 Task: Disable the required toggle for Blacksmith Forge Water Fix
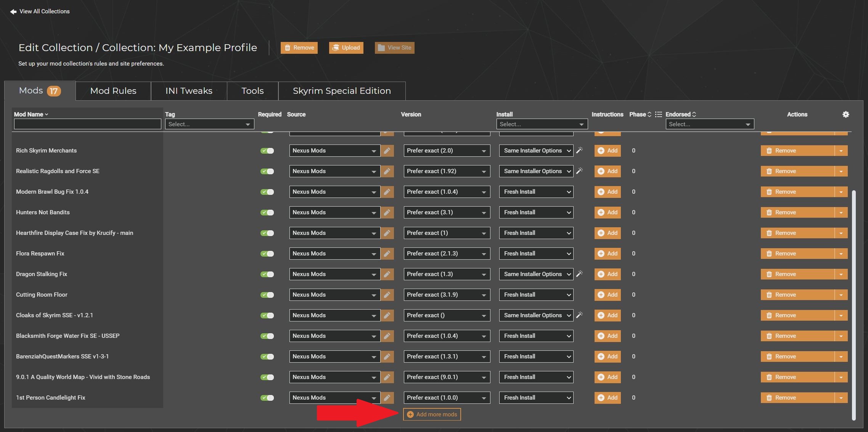pyautogui.click(x=267, y=336)
